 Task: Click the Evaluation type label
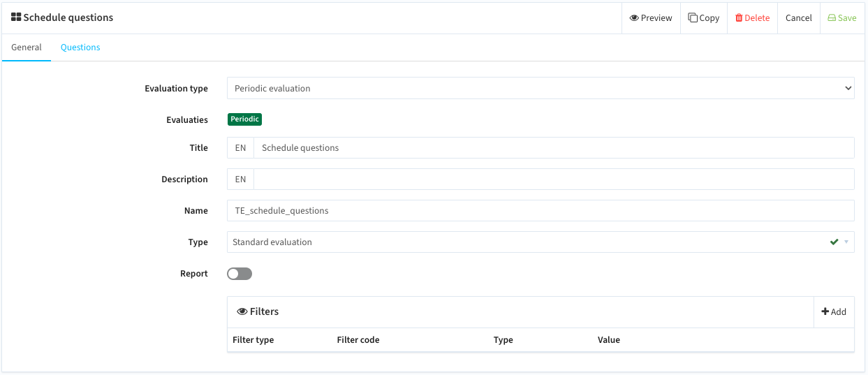[x=176, y=89]
